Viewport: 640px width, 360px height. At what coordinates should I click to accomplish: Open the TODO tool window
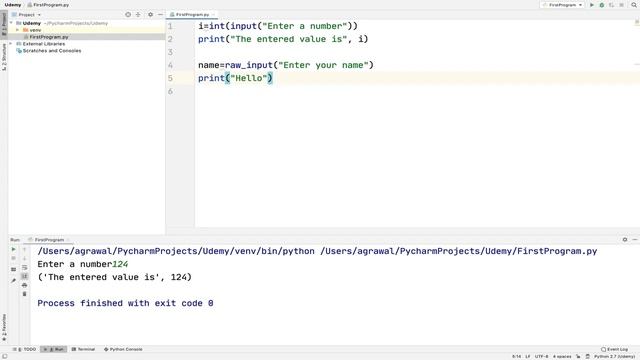click(x=24, y=349)
